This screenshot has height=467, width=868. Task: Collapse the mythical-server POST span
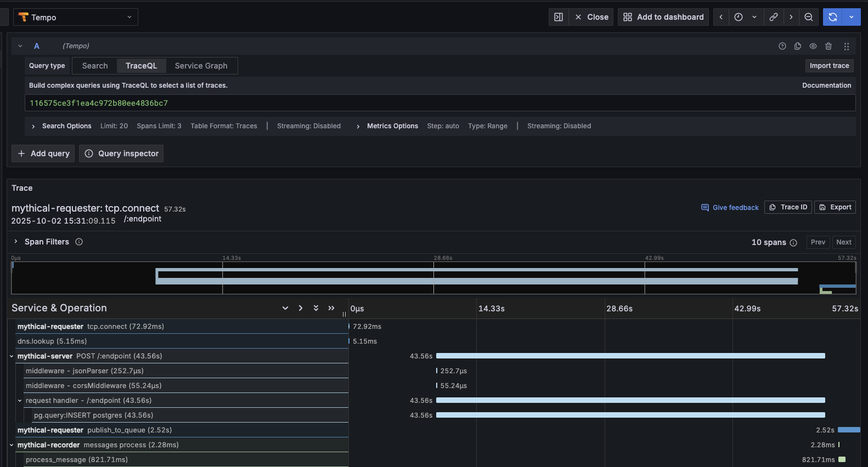(x=12, y=356)
